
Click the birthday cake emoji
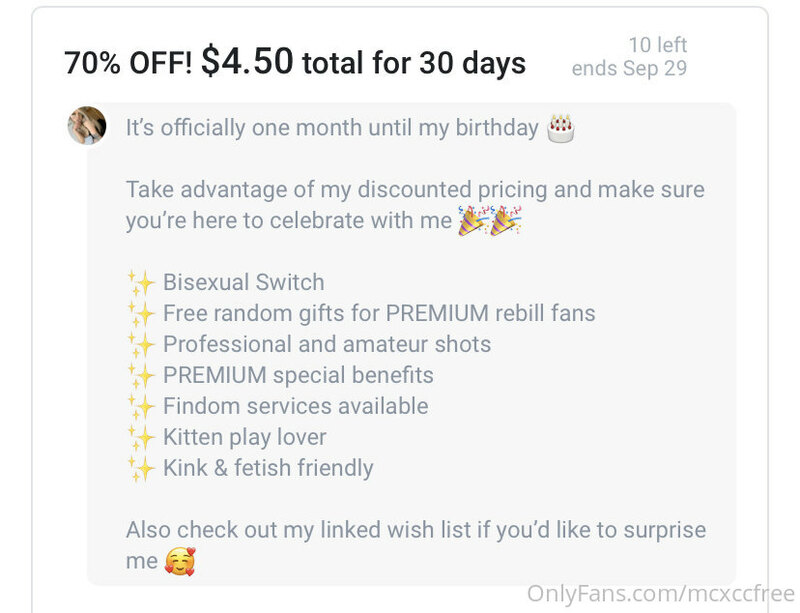pos(561,128)
